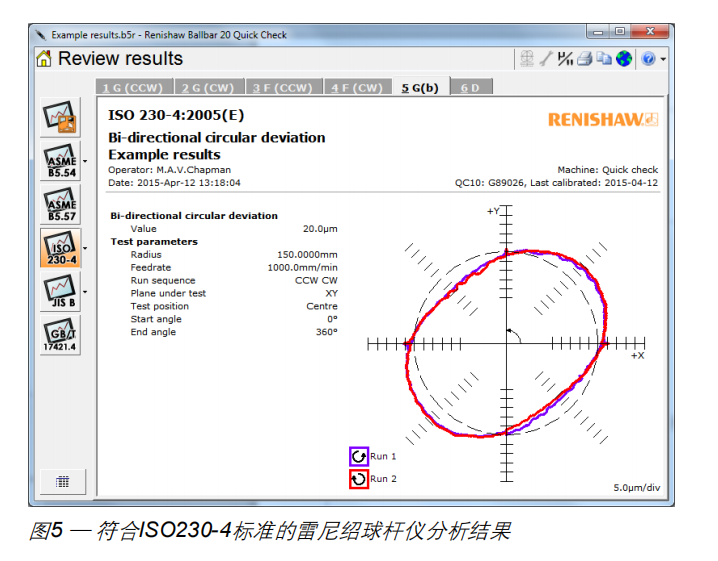Choose the ASME B5.54 analysis icon
Image resolution: width=718 pixels, height=561 pixels.
click(60, 161)
